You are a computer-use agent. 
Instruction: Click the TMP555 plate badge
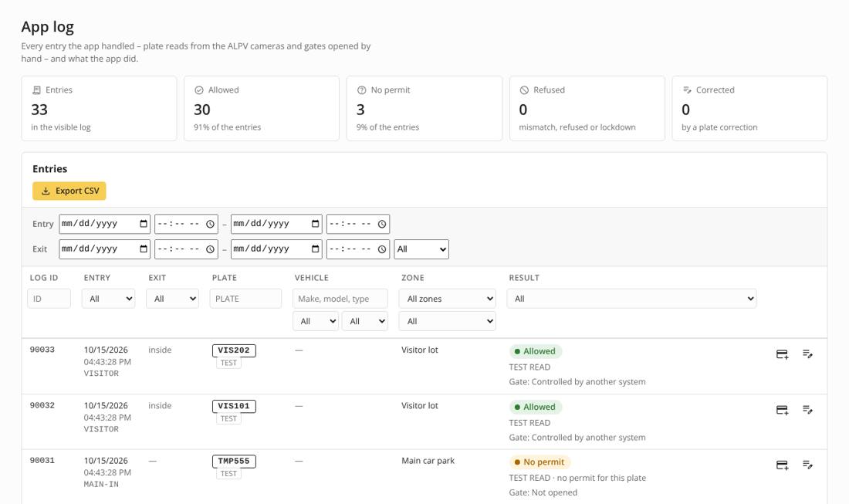[234, 462]
